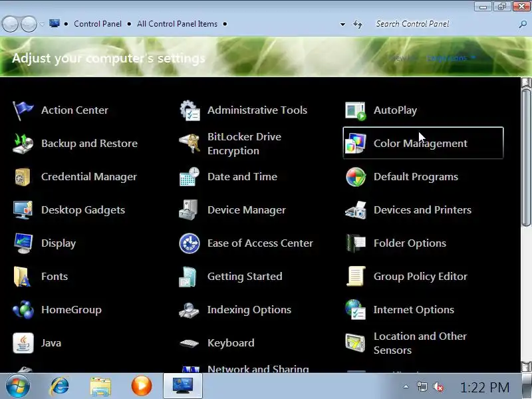Launch Internet Explorer from taskbar
532x399 pixels.
(59, 386)
